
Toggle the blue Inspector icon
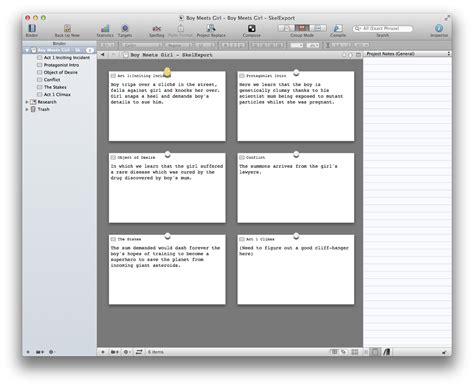pyautogui.click(x=439, y=28)
